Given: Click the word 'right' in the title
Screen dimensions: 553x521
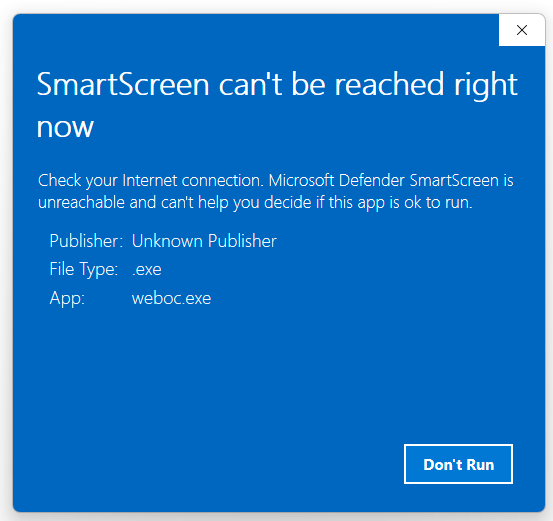Looking at the screenshot, I should (x=486, y=86).
